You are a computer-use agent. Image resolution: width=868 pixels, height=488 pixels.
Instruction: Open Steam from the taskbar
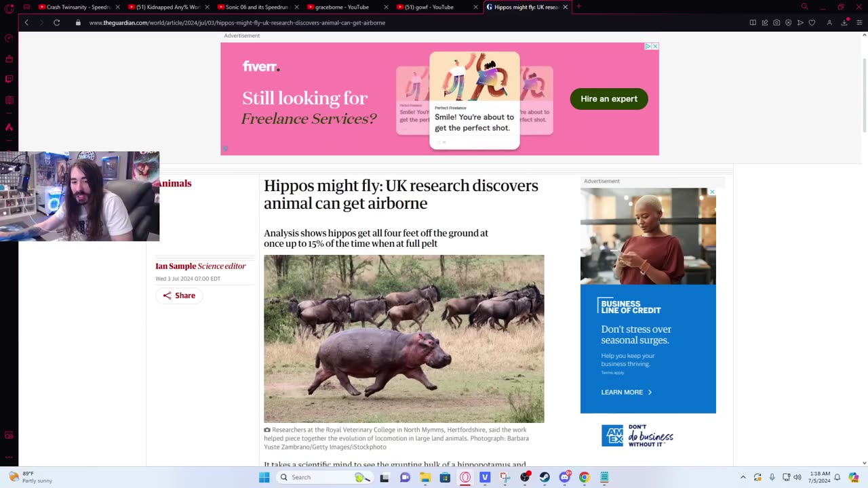(545, 477)
